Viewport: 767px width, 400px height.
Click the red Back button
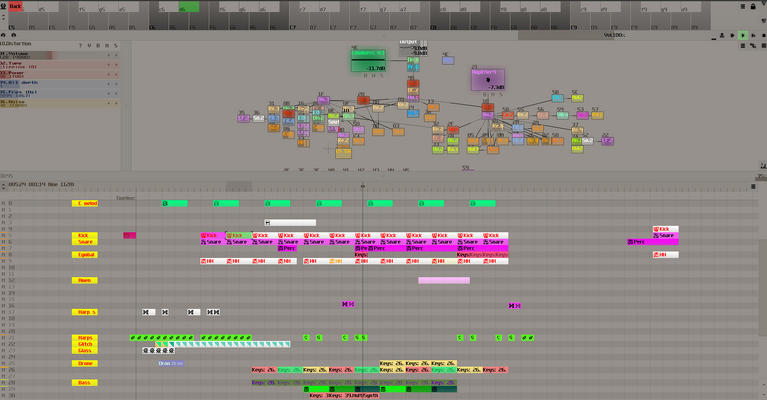pos(16,6)
